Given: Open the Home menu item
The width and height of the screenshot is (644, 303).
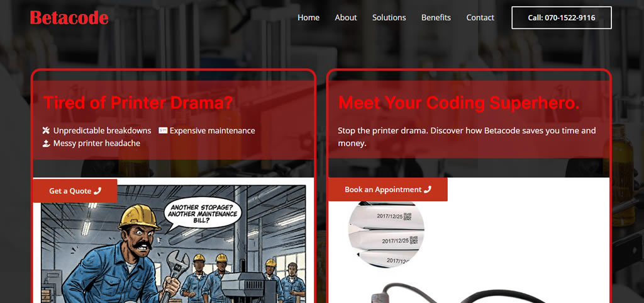Looking at the screenshot, I should click(308, 18).
